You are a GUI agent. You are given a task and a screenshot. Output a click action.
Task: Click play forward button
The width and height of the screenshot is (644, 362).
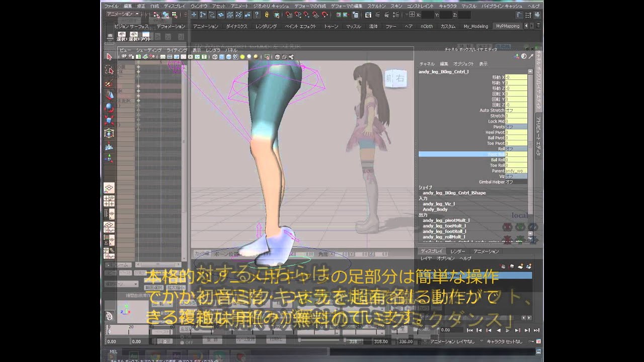(x=508, y=330)
